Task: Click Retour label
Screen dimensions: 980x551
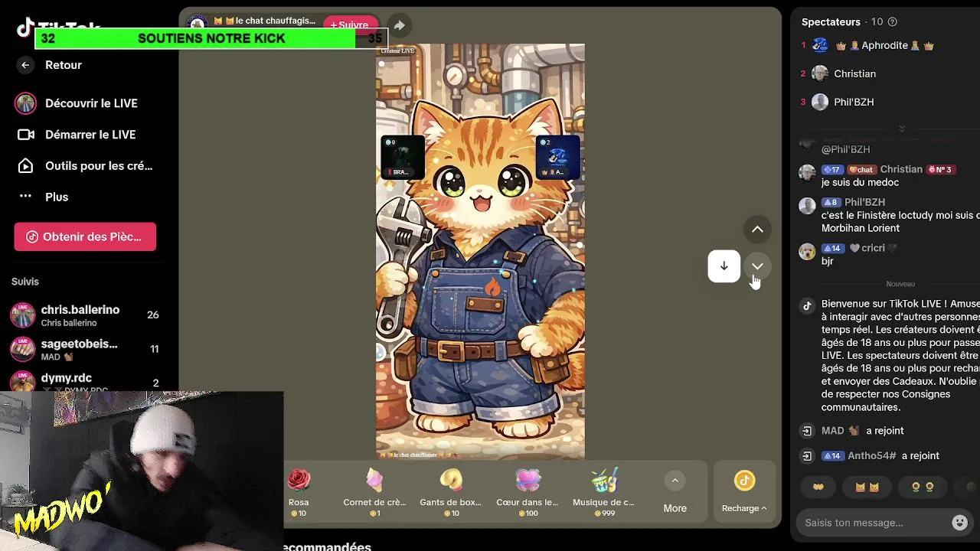Action: coord(64,65)
